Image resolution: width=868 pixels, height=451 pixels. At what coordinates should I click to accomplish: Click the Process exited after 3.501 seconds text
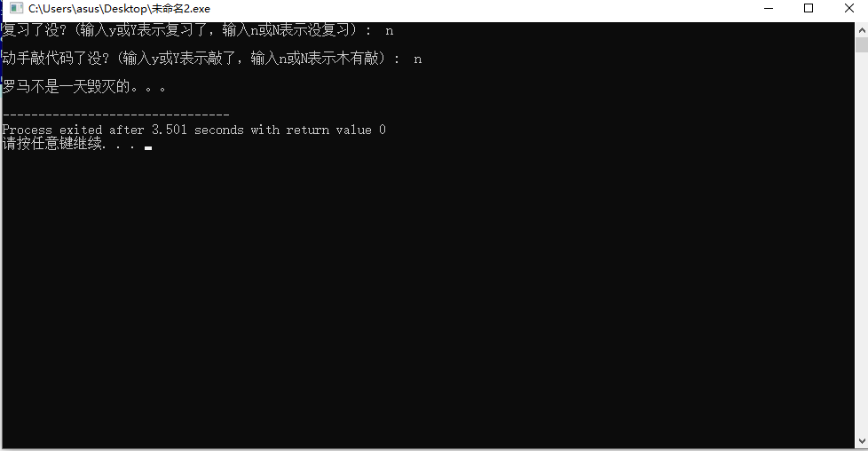pos(122,130)
